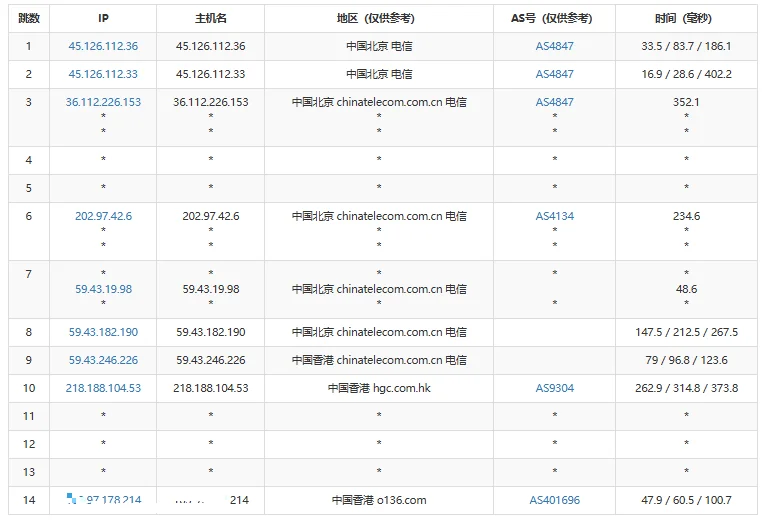Click the partially hidden hop 14 IP link

click(104, 499)
